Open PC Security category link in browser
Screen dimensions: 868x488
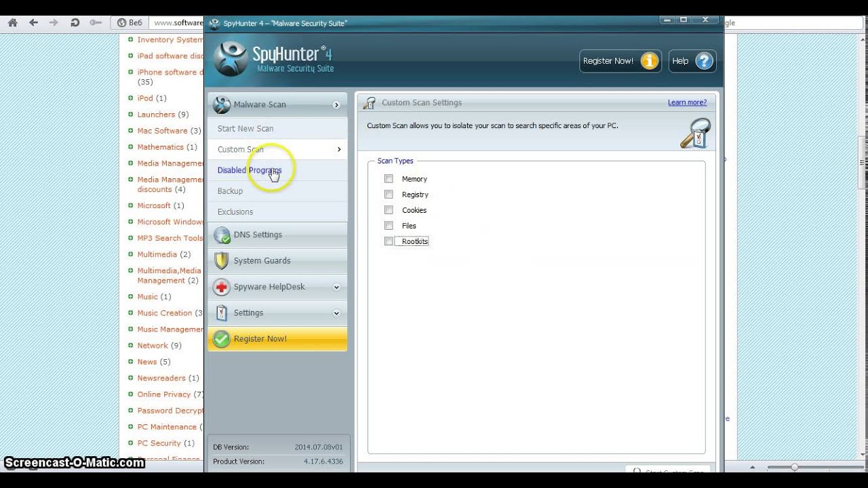[x=159, y=443]
